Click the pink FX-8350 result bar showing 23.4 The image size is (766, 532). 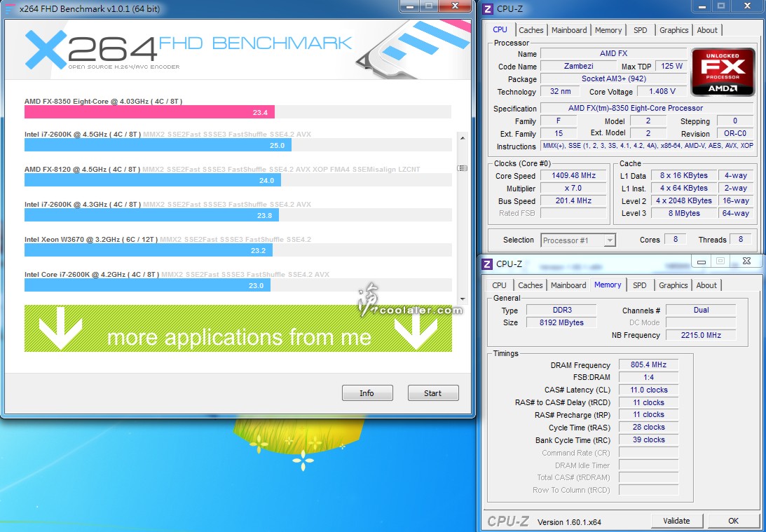[x=149, y=112]
